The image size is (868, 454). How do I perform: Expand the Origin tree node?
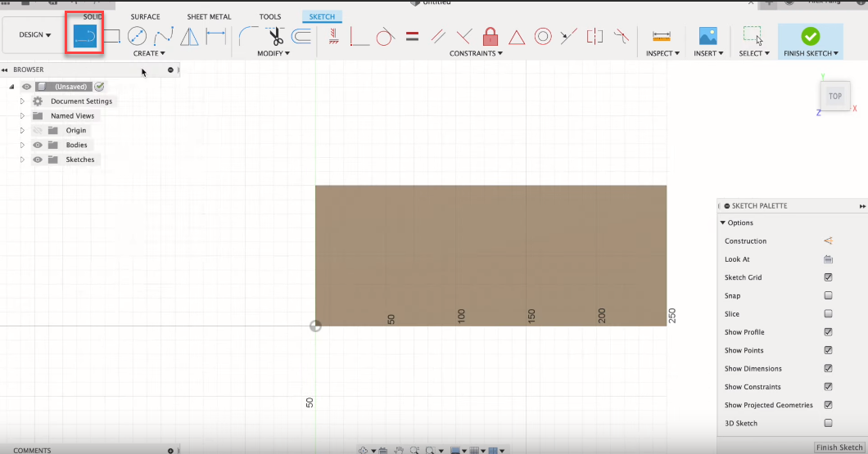coord(22,131)
